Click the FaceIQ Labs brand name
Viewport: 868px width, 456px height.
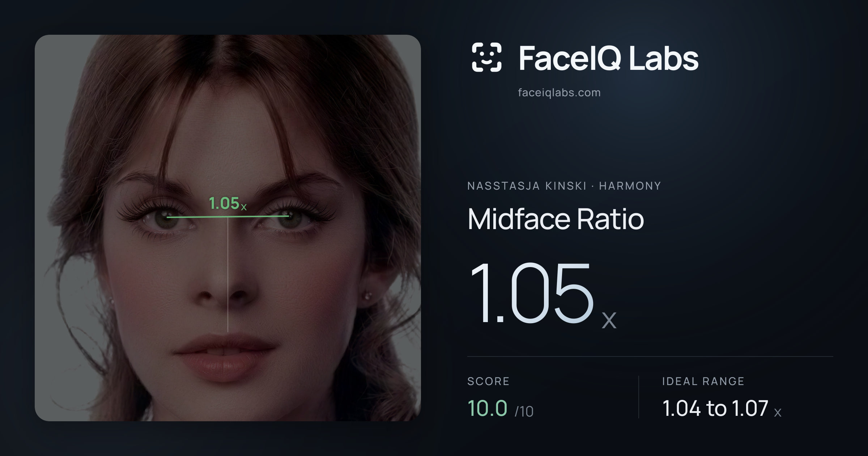608,58
